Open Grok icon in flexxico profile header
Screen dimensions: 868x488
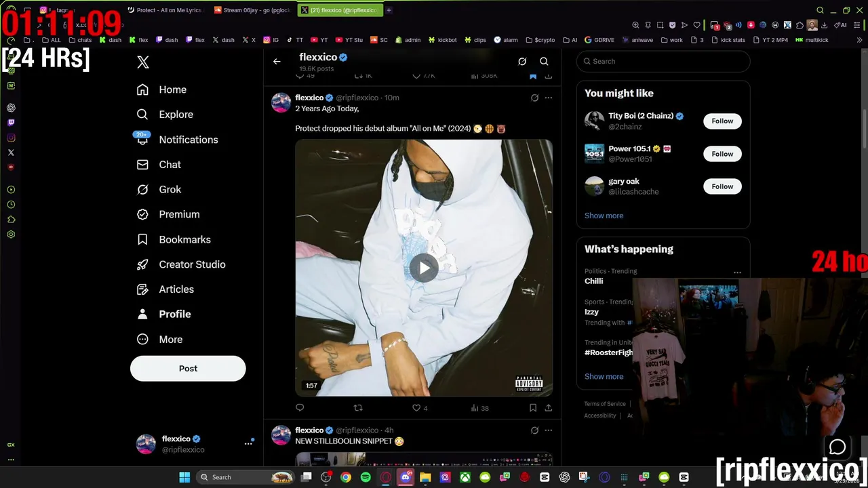point(522,62)
